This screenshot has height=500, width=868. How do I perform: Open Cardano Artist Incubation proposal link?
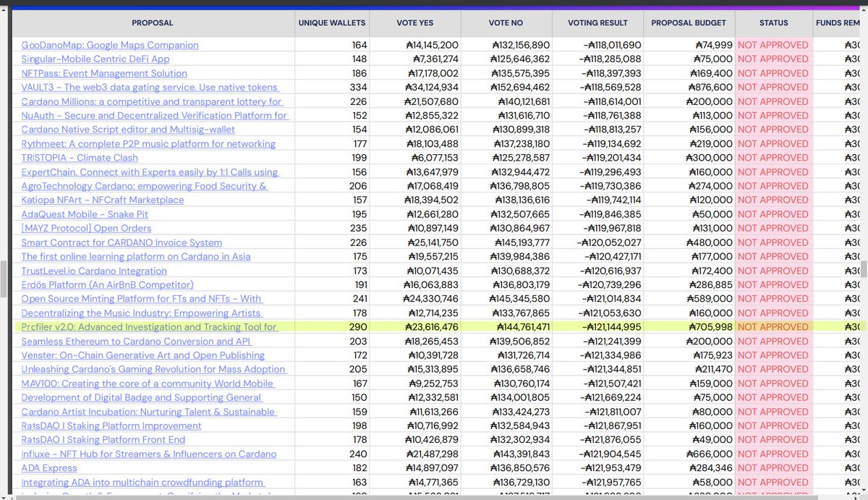coord(148,412)
